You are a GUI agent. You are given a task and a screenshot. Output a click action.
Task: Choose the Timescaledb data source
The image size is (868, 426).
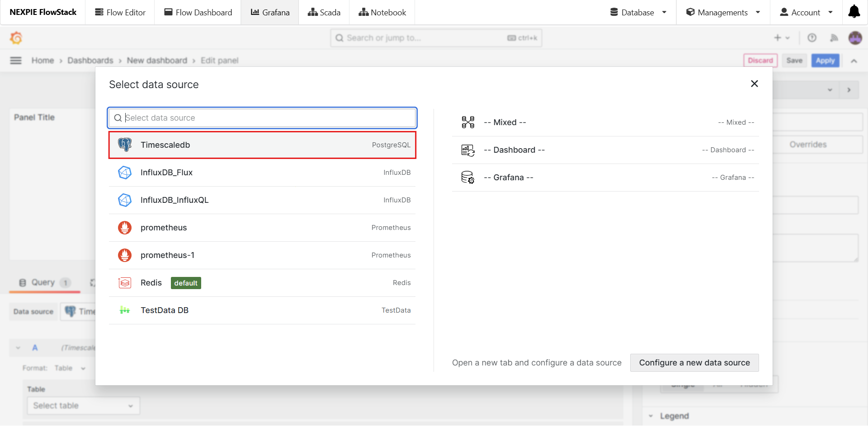[x=262, y=145]
